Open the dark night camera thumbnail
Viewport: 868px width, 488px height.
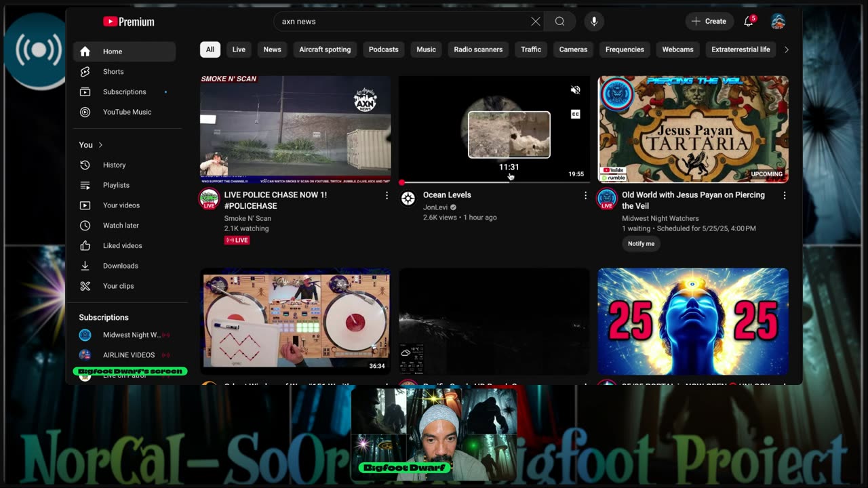pyautogui.click(x=494, y=321)
